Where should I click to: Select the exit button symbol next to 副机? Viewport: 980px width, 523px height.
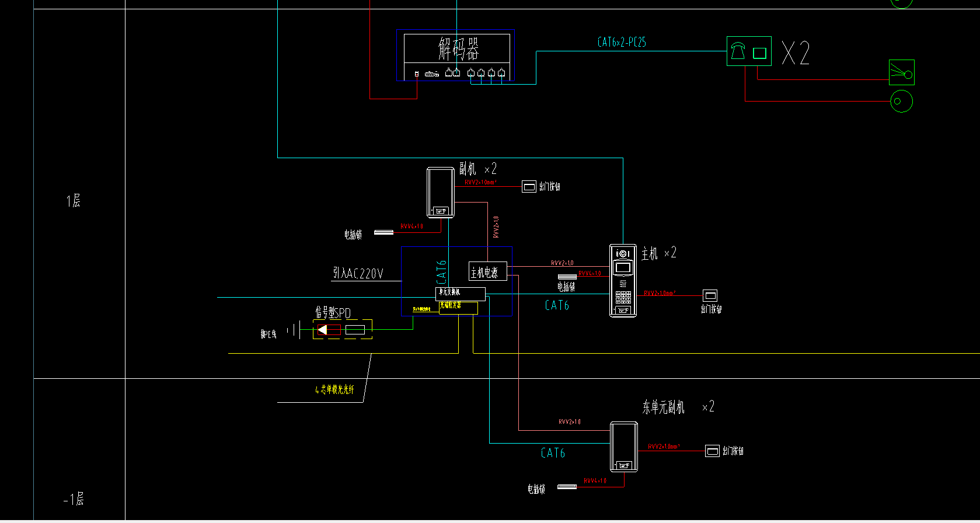pos(529,187)
